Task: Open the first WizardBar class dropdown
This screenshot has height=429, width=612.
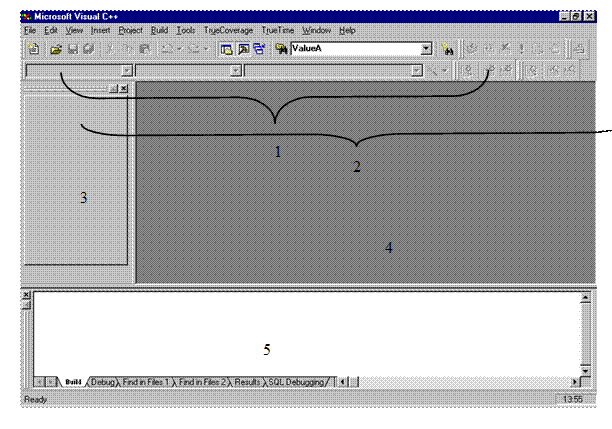Action: tap(126, 70)
